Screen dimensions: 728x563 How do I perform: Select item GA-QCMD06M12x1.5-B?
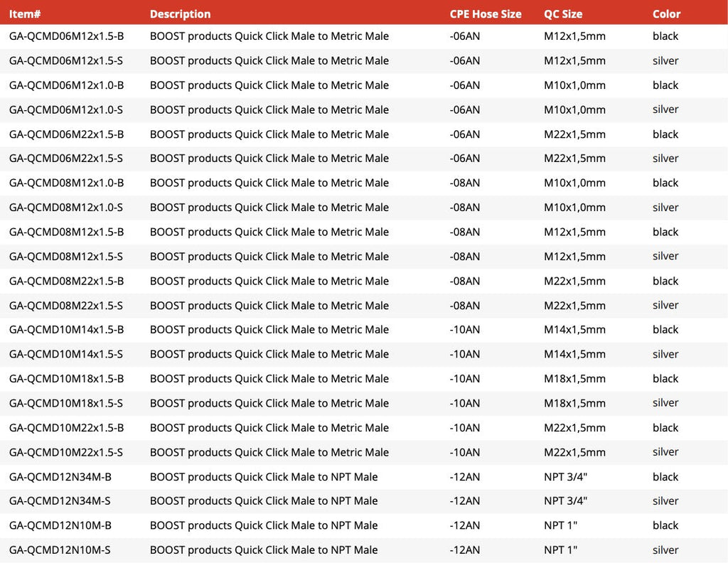coord(66,36)
